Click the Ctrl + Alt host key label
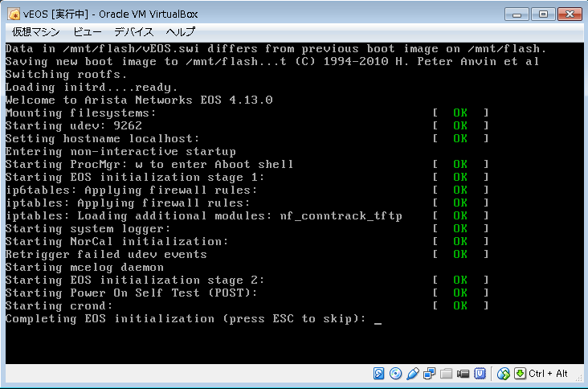Image resolution: width=588 pixels, height=389 pixels. click(x=549, y=374)
